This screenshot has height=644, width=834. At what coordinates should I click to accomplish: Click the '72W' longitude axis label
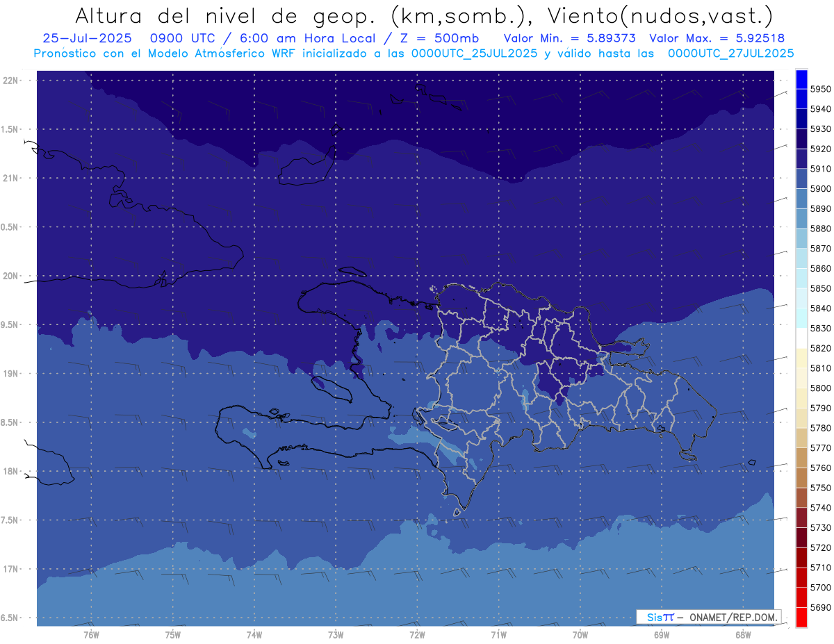pos(417,634)
